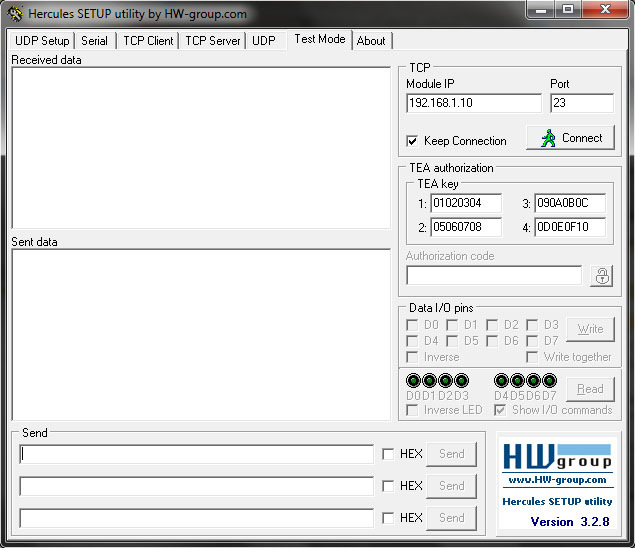Screen dimensions: 635x548
Task: Click the D7 LED indicator
Action: [x=549, y=380]
